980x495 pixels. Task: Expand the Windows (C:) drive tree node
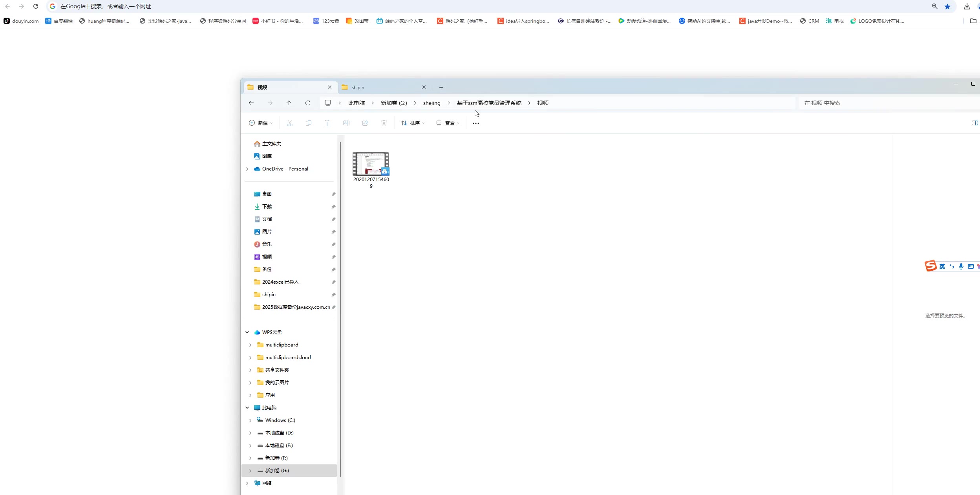click(250, 420)
